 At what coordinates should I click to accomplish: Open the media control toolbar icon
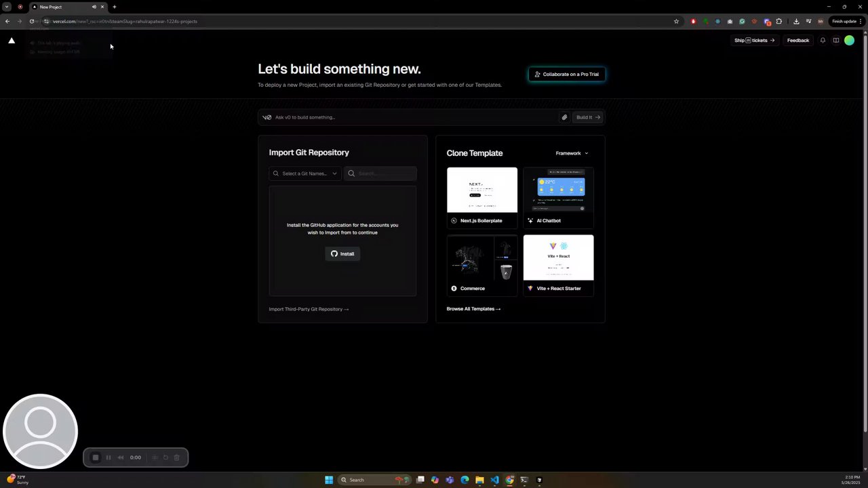pos(808,21)
